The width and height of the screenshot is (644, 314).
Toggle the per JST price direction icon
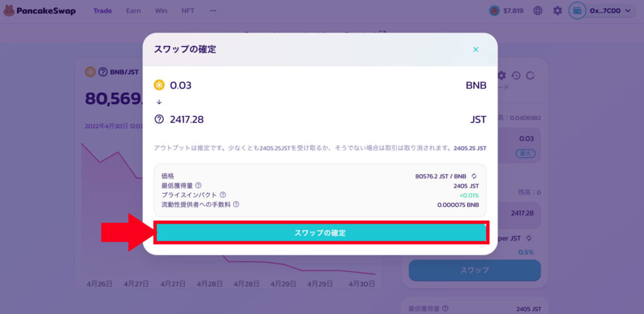click(529, 238)
